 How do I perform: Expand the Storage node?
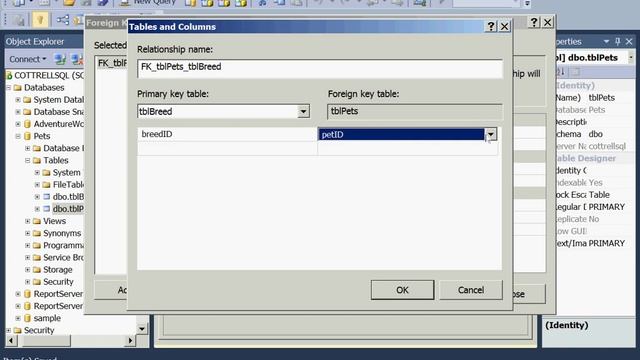(x=28, y=269)
